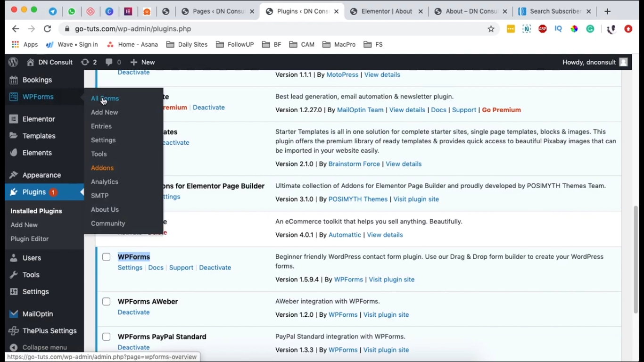The width and height of the screenshot is (644, 362).
Task: Open the Apps grid bookmark
Action: [25, 44]
